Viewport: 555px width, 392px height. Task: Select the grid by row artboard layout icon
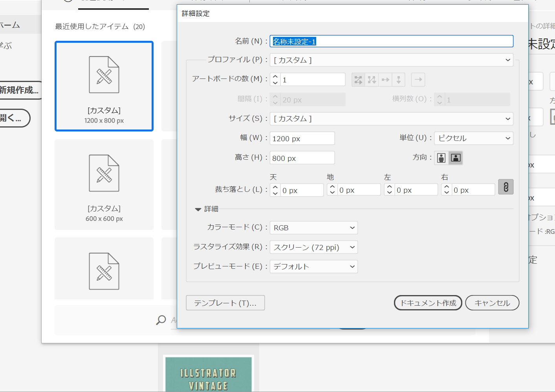[358, 80]
